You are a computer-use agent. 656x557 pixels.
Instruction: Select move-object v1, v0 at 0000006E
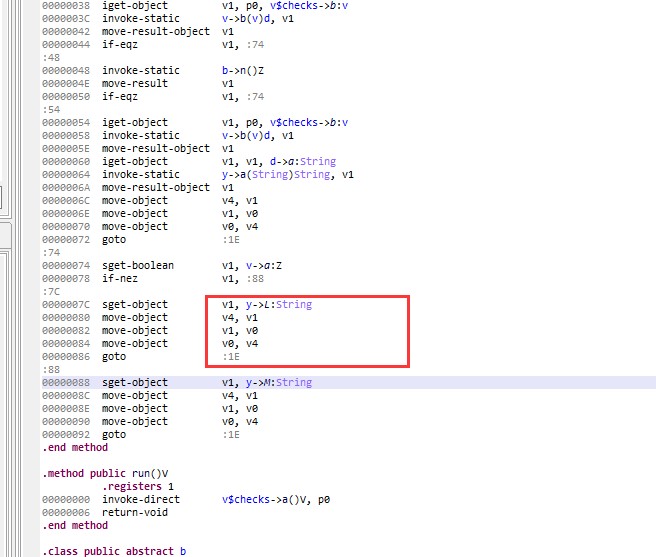tap(180, 213)
